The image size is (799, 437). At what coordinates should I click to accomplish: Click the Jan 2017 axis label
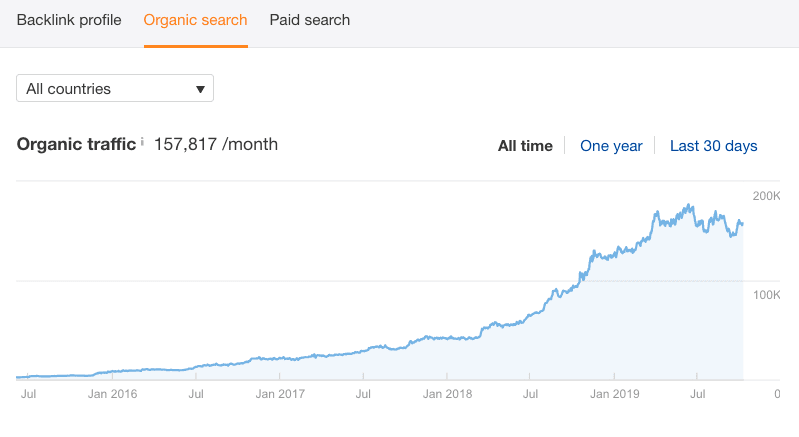click(x=280, y=394)
